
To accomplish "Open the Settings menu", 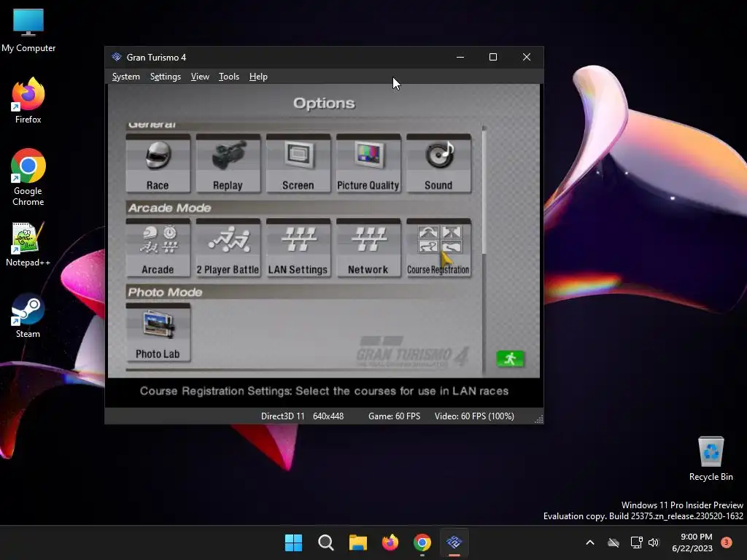I will 166,77.
